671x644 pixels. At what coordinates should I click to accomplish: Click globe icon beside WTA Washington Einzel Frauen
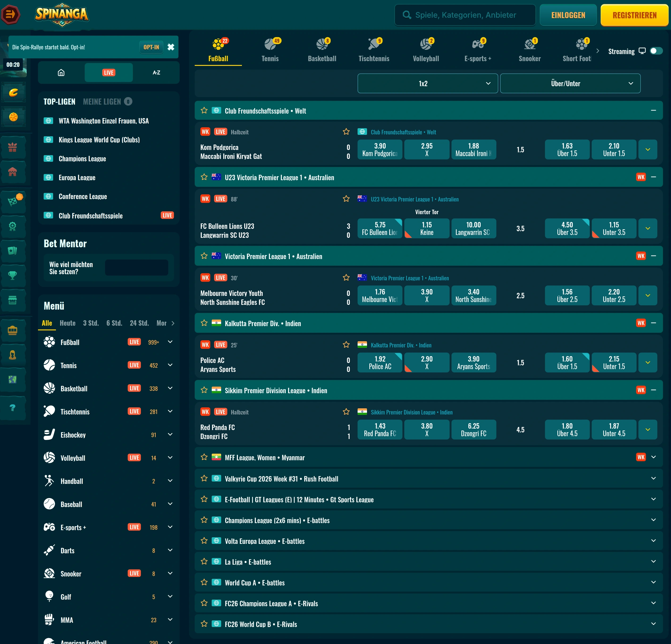click(48, 121)
